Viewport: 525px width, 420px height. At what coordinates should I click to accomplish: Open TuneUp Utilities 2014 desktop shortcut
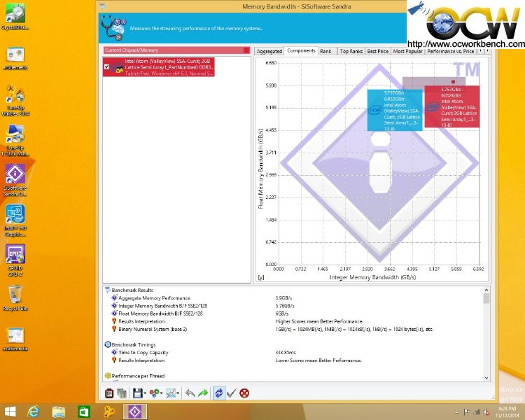[15, 100]
